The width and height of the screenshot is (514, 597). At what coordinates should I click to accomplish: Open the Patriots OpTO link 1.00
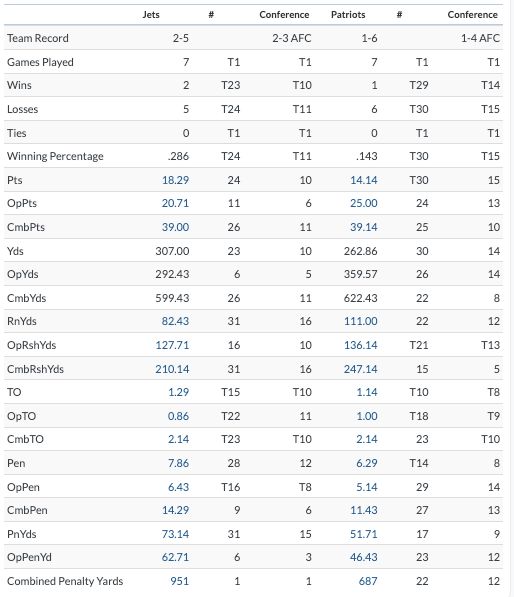tap(367, 416)
